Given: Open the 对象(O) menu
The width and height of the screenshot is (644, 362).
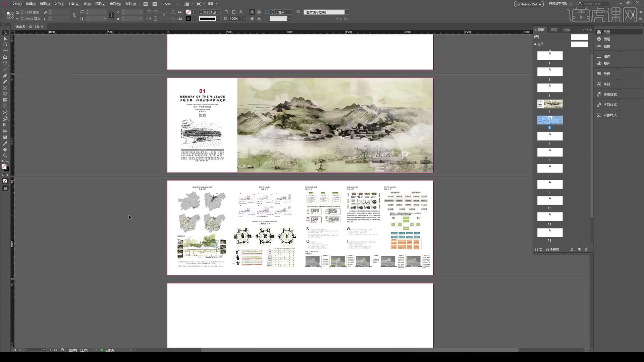Looking at the screenshot, I should tap(73, 4).
